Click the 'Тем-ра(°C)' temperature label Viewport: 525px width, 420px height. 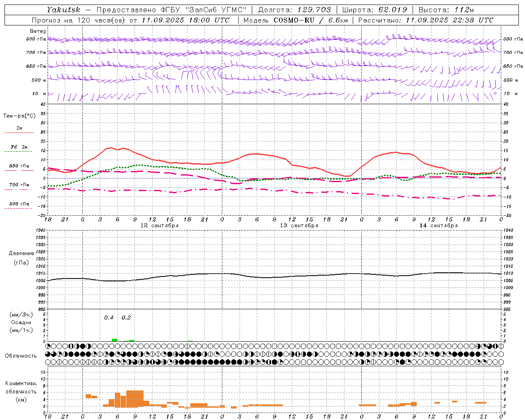point(19,116)
